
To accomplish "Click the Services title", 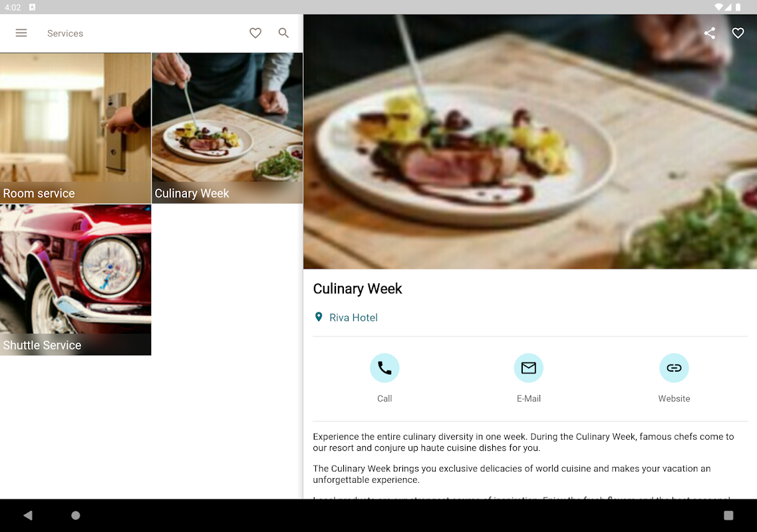I will (x=65, y=33).
